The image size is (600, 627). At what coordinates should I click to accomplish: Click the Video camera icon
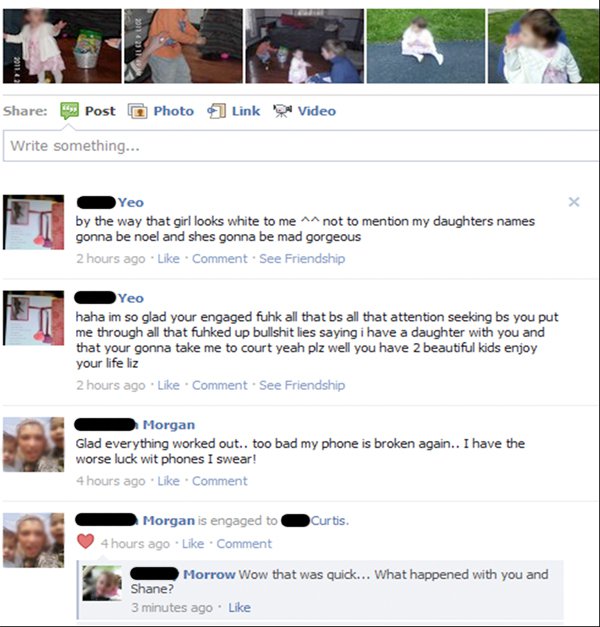pos(282,111)
